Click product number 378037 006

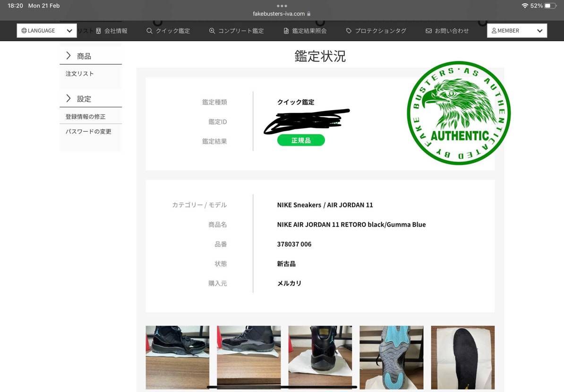pyautogui.click(x=294, y=244)
